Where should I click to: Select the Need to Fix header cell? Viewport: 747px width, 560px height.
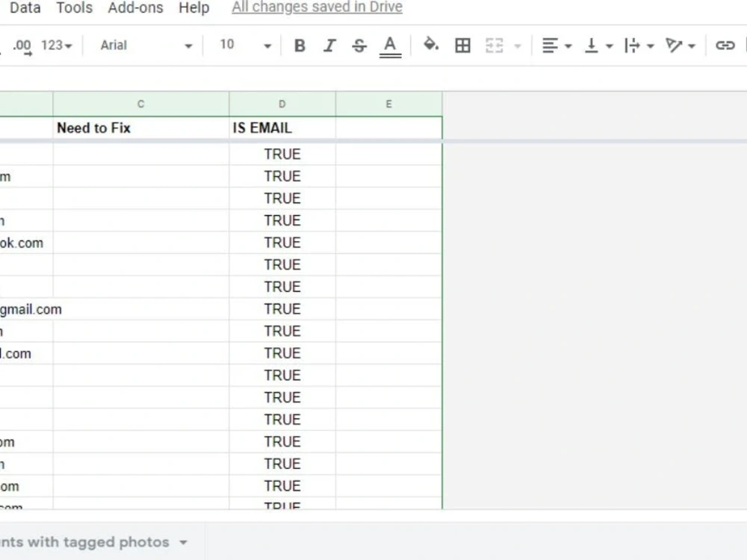(141, 128)
